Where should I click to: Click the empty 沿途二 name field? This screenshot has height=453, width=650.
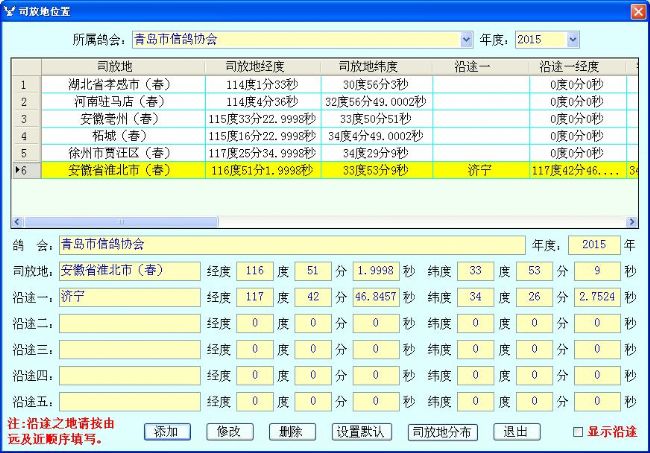click(130, 323)
